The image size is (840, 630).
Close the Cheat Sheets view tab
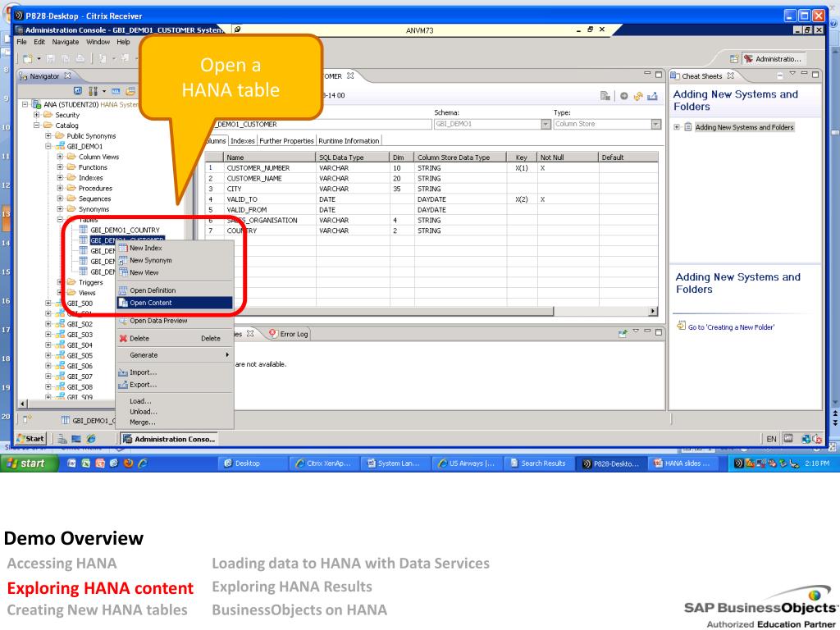pos(731,76)
